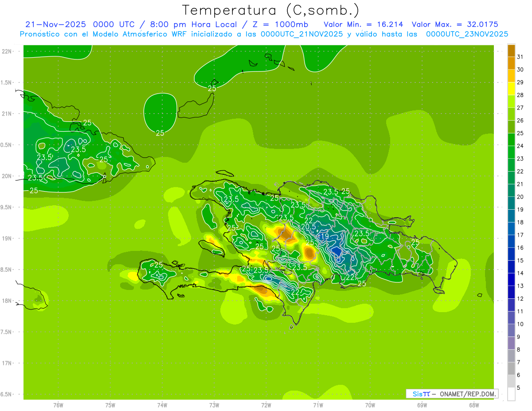Click the "76W" longitude axis label
Viewport: 532px width, 411px height.
coord(58,405)
